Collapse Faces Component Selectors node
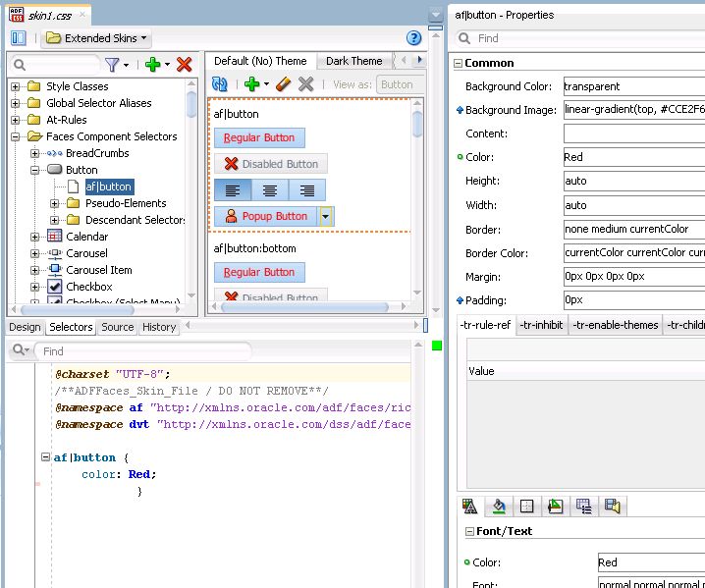The image size is (705, 588). (x=16, y=136)
